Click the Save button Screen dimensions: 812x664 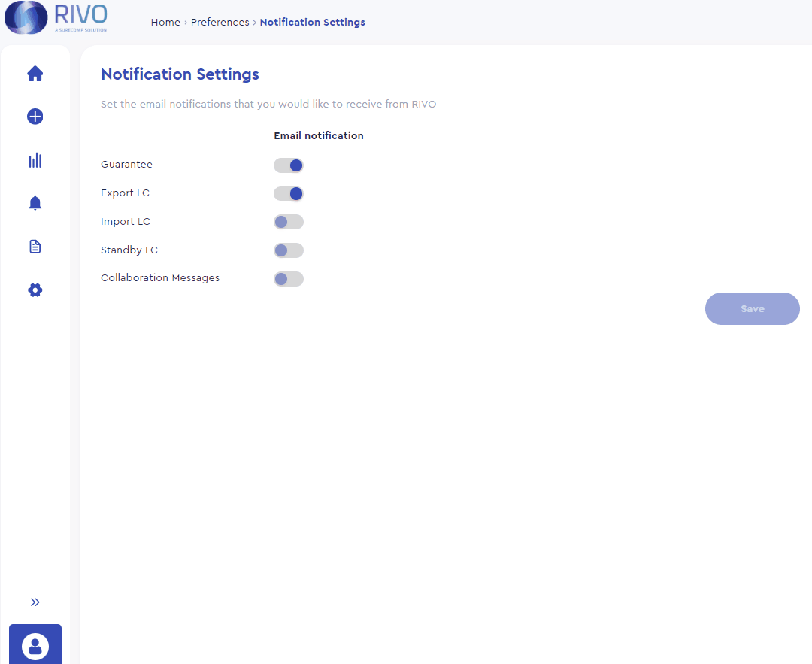[x=752, y=308]
